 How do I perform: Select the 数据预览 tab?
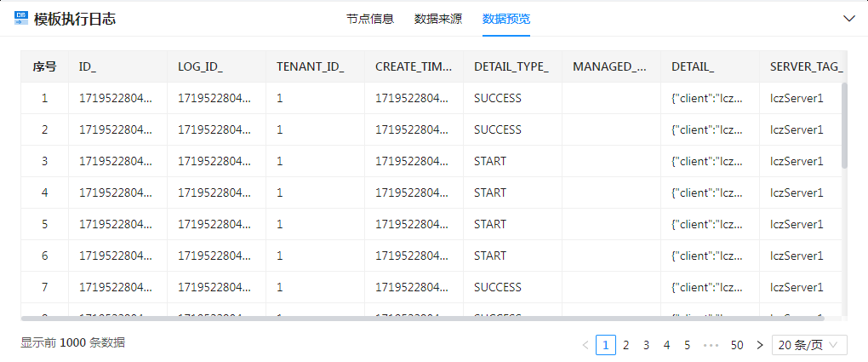point(505,18)
